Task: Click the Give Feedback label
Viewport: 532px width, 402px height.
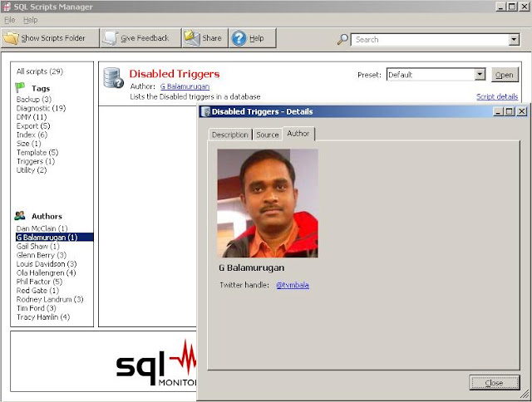Action: click(145, 38)
